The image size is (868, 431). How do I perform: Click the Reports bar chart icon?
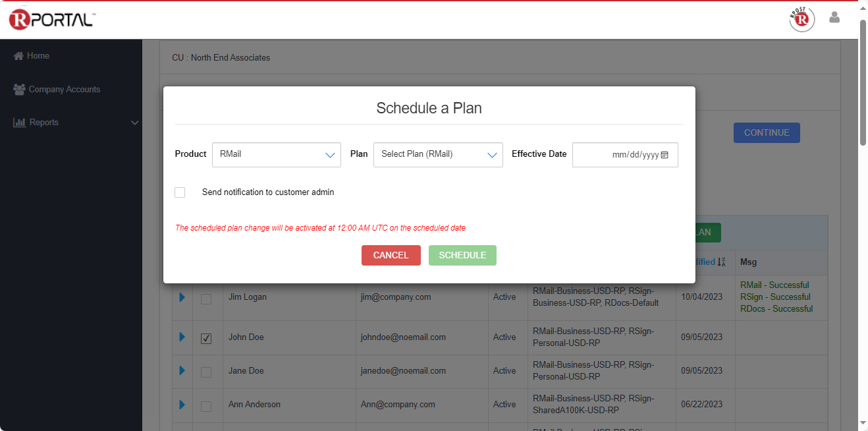[x=20, y=123]
